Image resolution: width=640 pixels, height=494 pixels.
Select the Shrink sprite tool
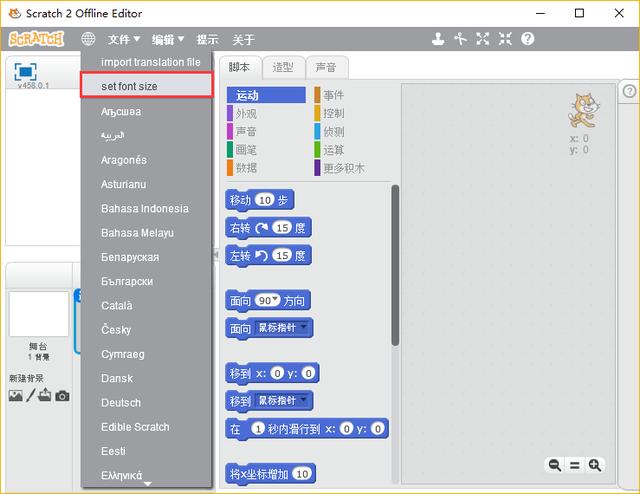point(505,39)
